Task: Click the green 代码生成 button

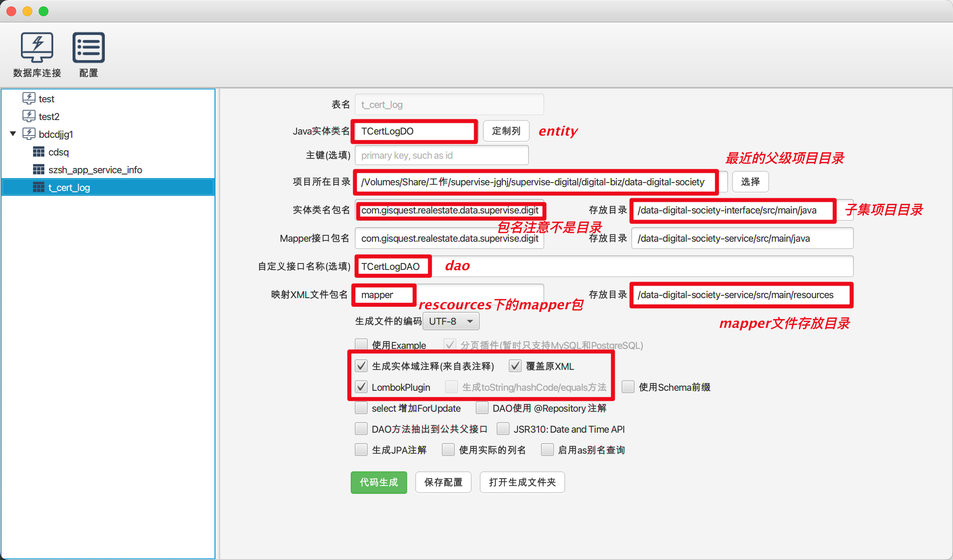Action: pyautogui.click(x=379, y=482)
